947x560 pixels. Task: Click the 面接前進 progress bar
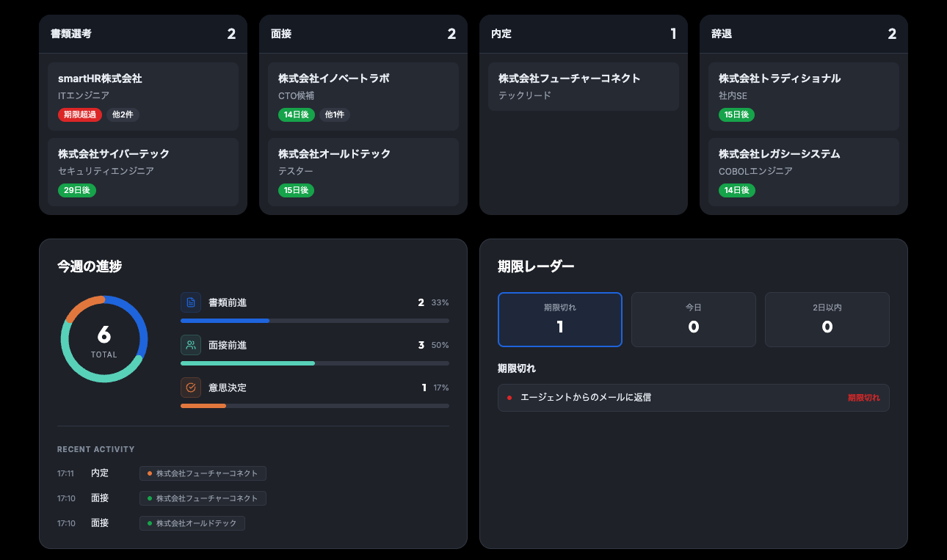tap(315, 363)
